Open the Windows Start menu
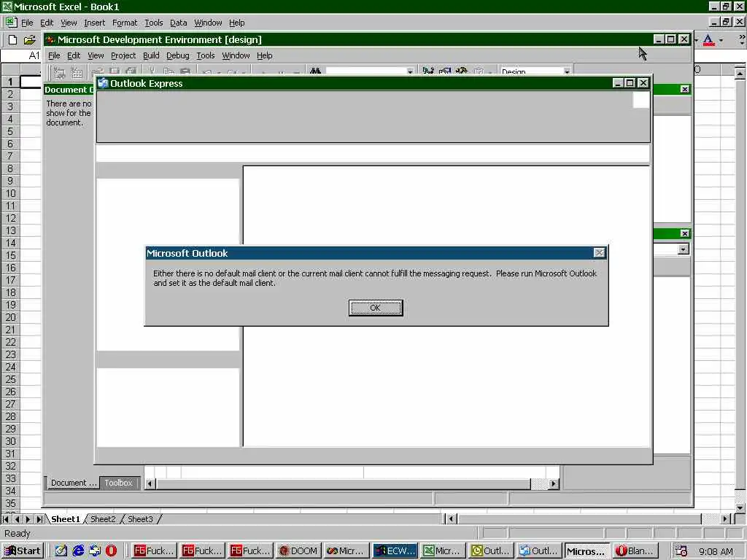This screenshot has height=560, width=747. click(23, 551)
